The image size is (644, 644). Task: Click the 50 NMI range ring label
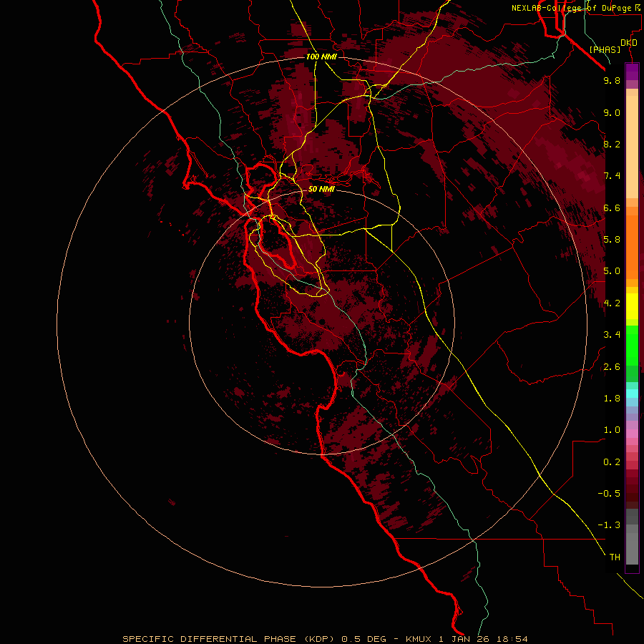[x=321, y=189]
